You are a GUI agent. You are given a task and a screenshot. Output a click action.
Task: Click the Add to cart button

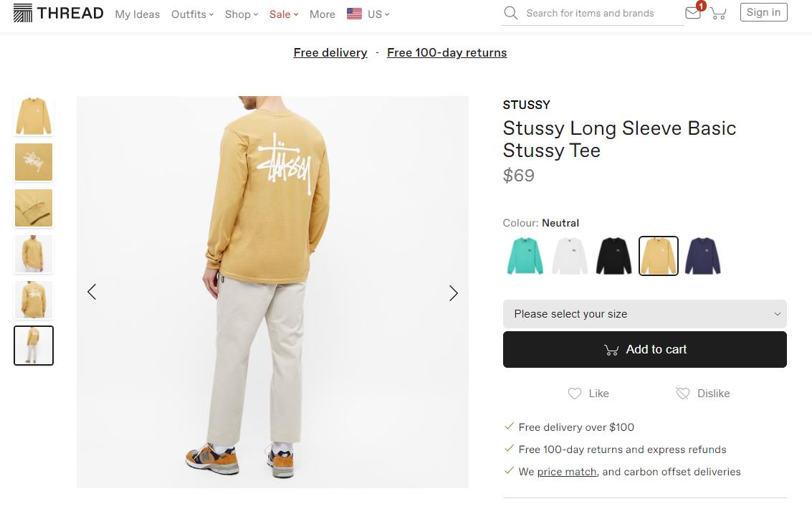coord(644,350)
